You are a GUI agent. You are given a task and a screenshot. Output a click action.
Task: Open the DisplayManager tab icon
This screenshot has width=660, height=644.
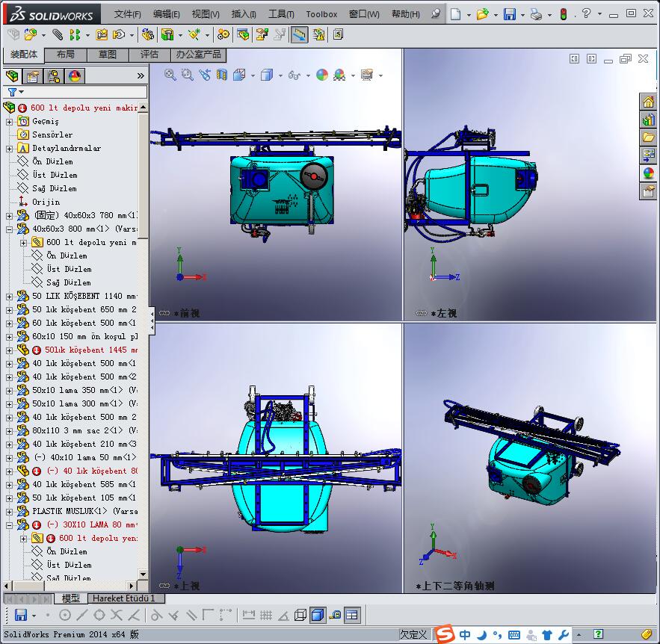coord(75,76)
